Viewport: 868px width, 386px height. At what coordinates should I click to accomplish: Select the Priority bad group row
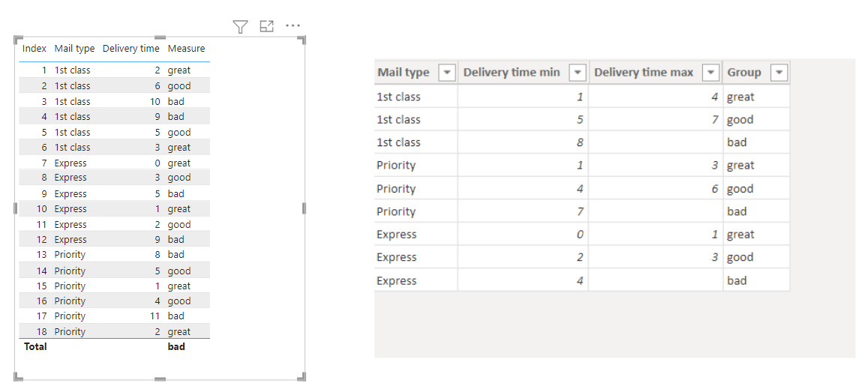point(582,211)
